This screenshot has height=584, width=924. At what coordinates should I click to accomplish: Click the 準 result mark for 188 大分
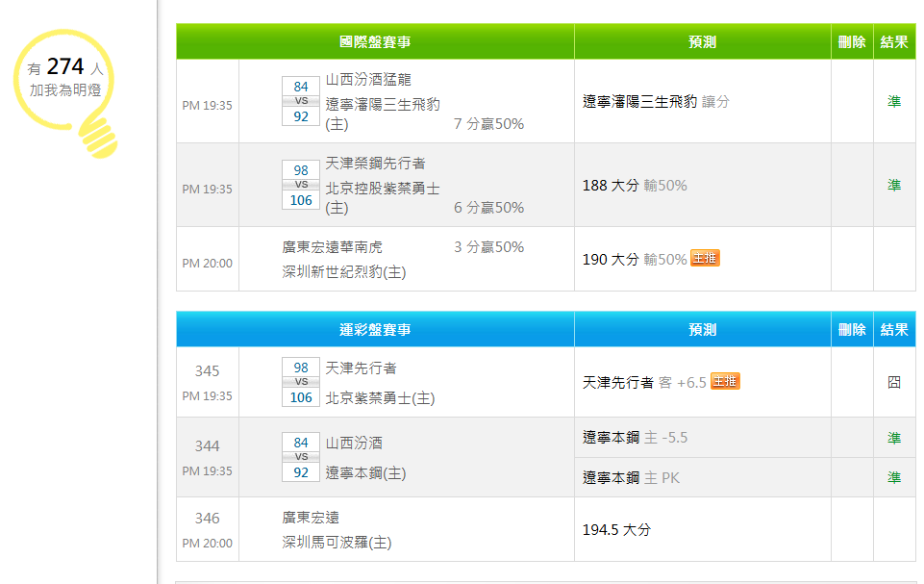click(894, 185)
